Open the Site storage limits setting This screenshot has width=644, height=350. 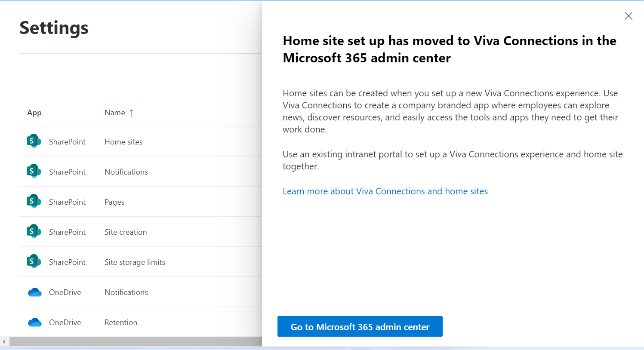click(x=135, y=262)
